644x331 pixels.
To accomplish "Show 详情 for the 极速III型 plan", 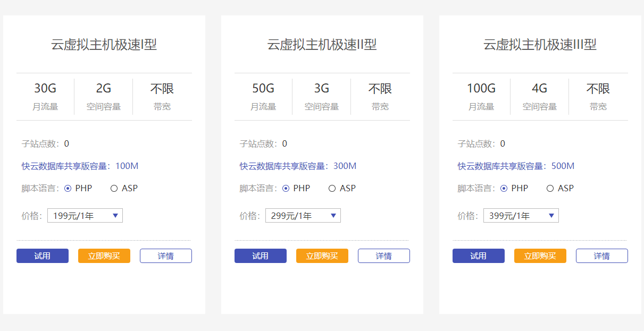I will pyautogui.click(x=602, y=256).
